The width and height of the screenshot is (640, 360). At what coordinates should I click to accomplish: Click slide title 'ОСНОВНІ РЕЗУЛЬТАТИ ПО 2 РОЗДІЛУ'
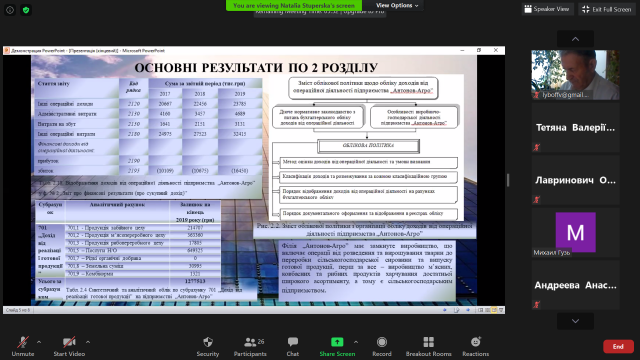pos(256,68)
